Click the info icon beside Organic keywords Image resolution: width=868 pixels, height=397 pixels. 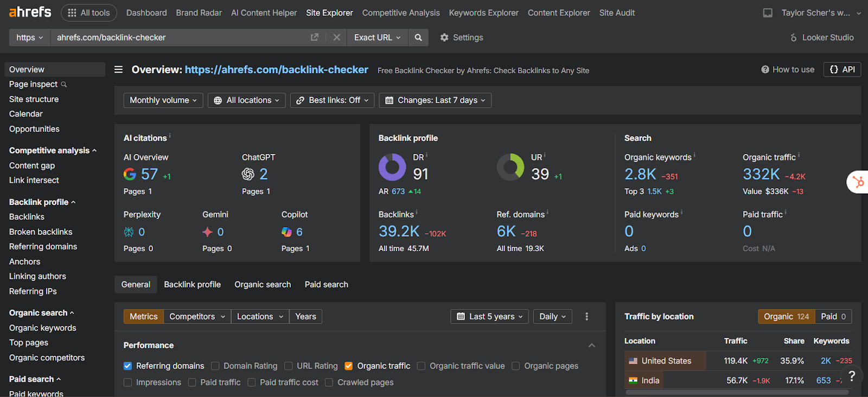(x=694, y=155)
